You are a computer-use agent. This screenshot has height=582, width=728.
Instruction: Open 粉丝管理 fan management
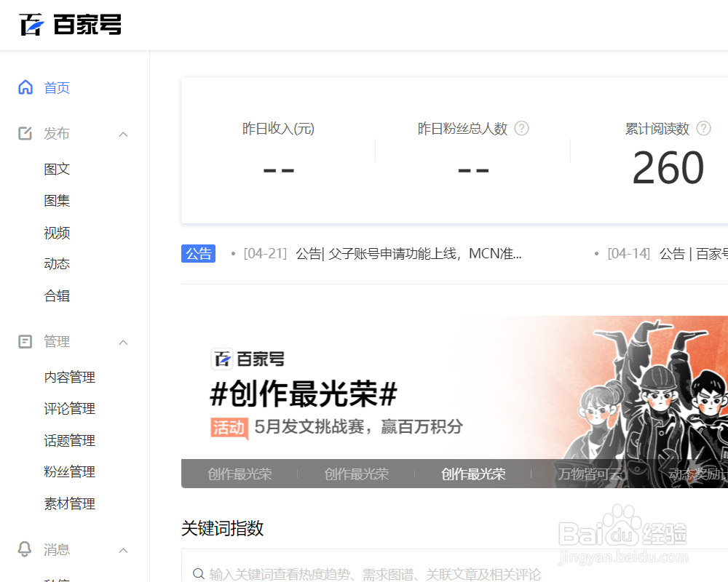click(69, 471)
